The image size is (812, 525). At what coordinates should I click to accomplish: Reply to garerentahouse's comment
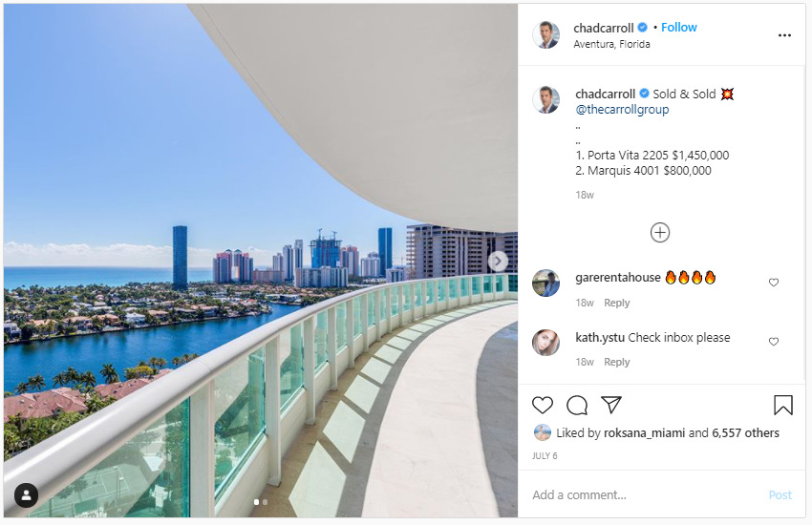[x=617, y=303]
